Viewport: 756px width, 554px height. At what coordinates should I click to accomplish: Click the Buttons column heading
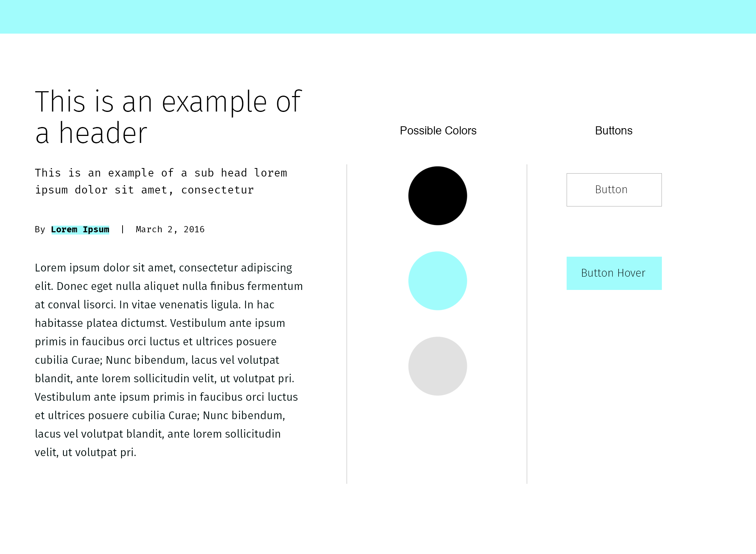coord(614,131)
